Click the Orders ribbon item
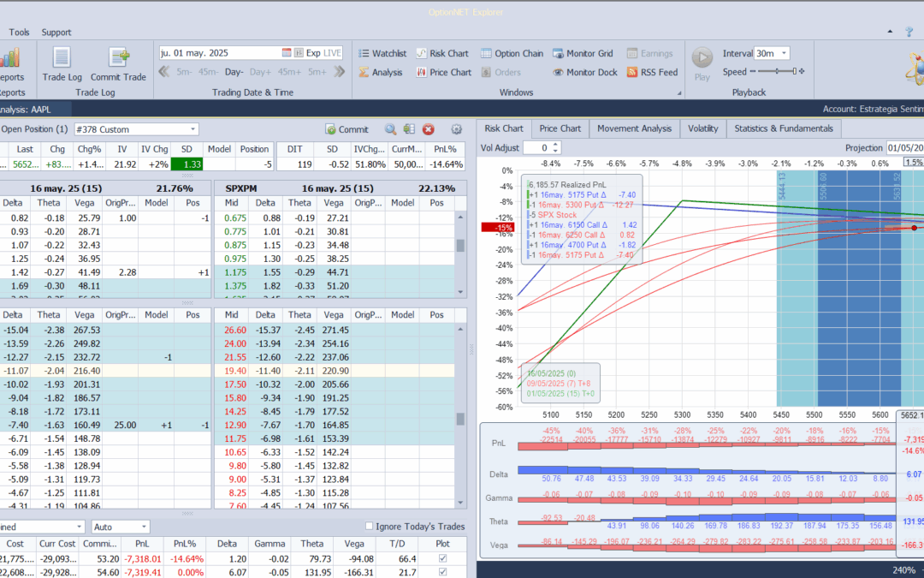 (500, 72)
